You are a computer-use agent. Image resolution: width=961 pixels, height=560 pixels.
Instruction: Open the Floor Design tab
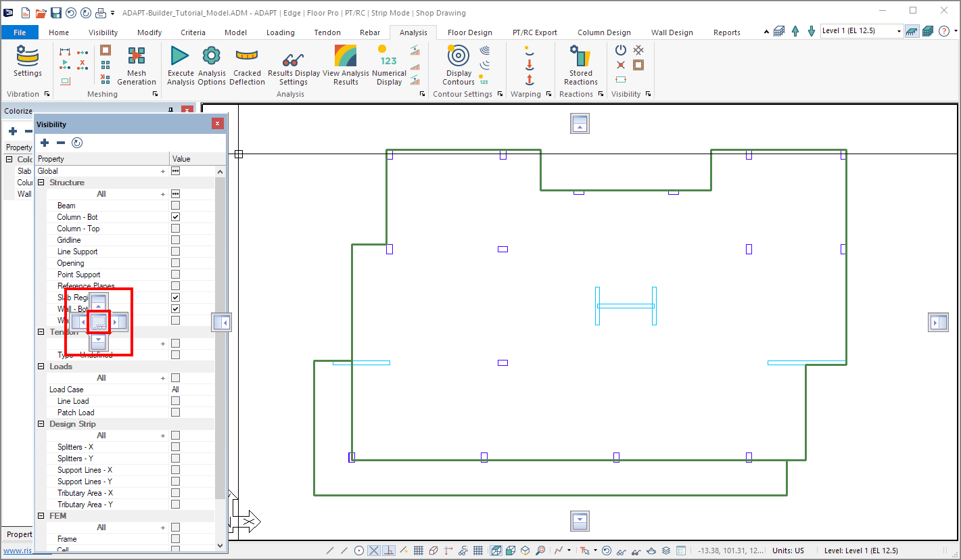click(469, 32)
